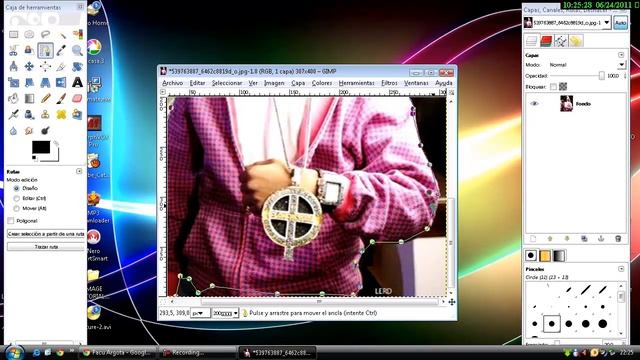The height and width of the screenshot is (360, 640).
Task: Click the Trazar ruta button
Action: pos(46,247)
